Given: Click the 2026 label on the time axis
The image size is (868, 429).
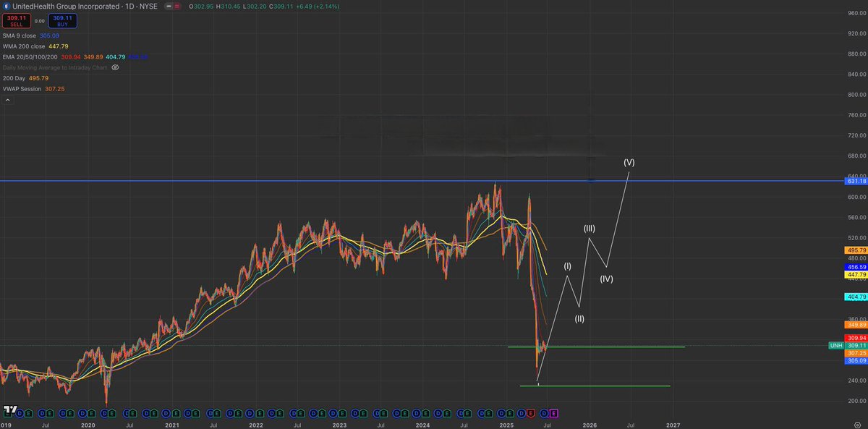Looking at the screenshot, I should click(590, 425).
